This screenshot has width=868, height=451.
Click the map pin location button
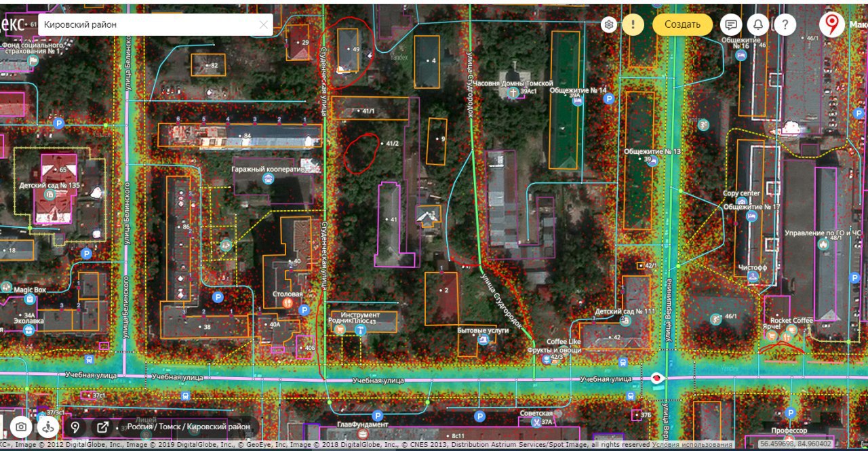[75, 427]
